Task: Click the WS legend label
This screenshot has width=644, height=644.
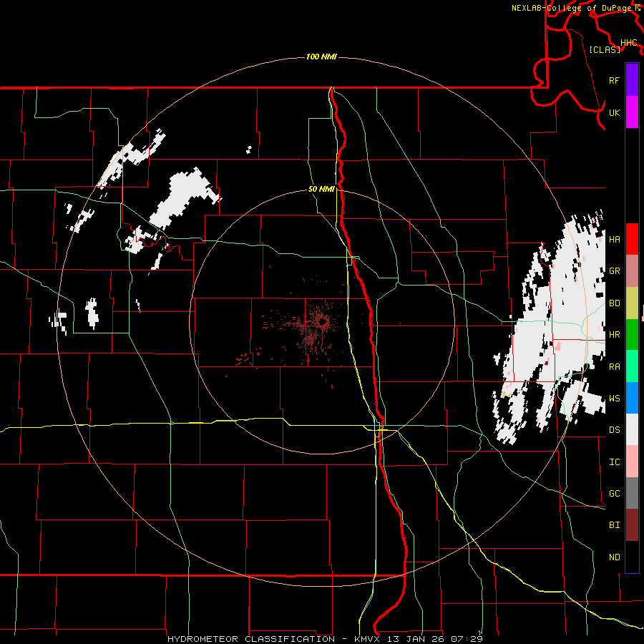Action: pyautogui.click(x=614, y=398)
